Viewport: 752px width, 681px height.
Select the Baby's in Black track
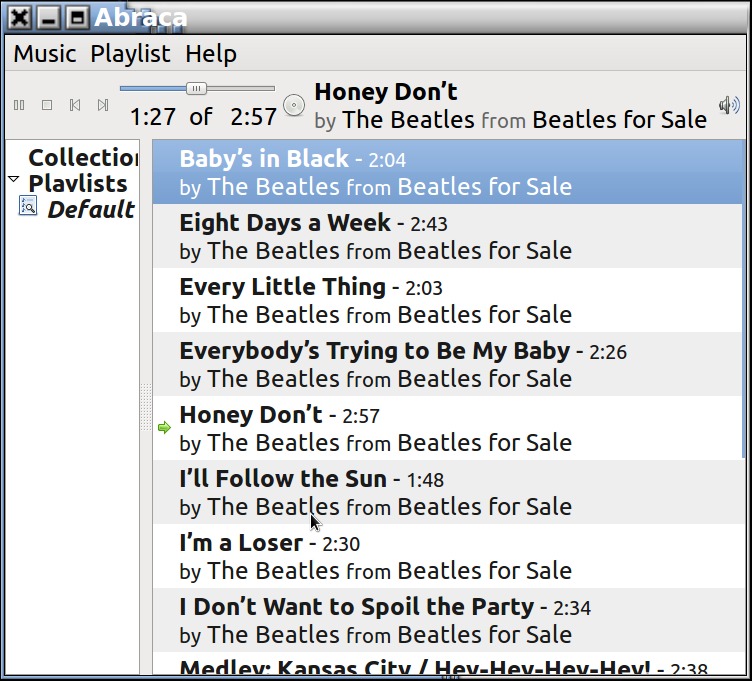447,172
